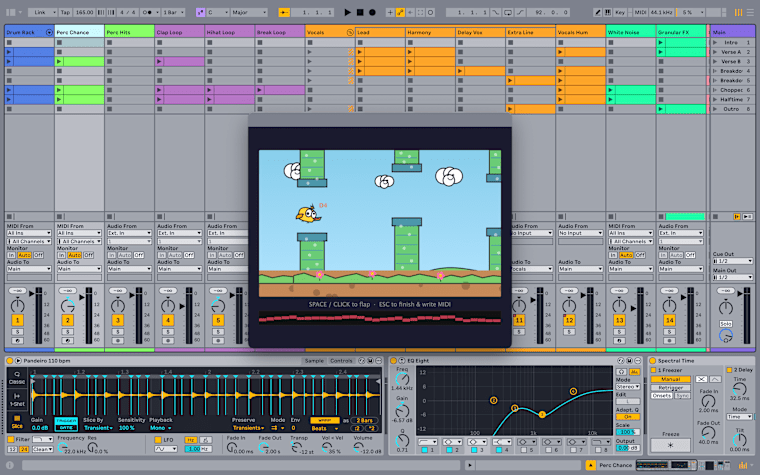This screenshot has width=760, height=475.
Task: Toggle the browser panel icon at top left
Action: coord(10,12)
